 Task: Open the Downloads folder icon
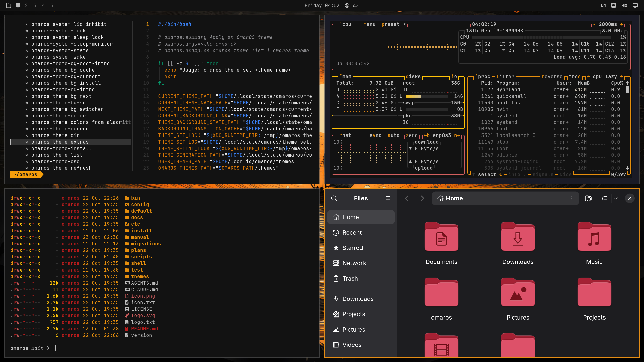click(518, 237)
